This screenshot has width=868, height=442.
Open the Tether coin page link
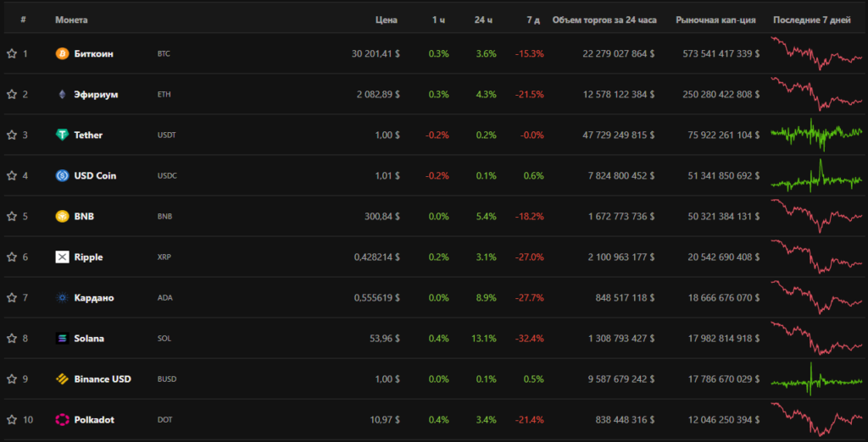click(x=88, y=135)
